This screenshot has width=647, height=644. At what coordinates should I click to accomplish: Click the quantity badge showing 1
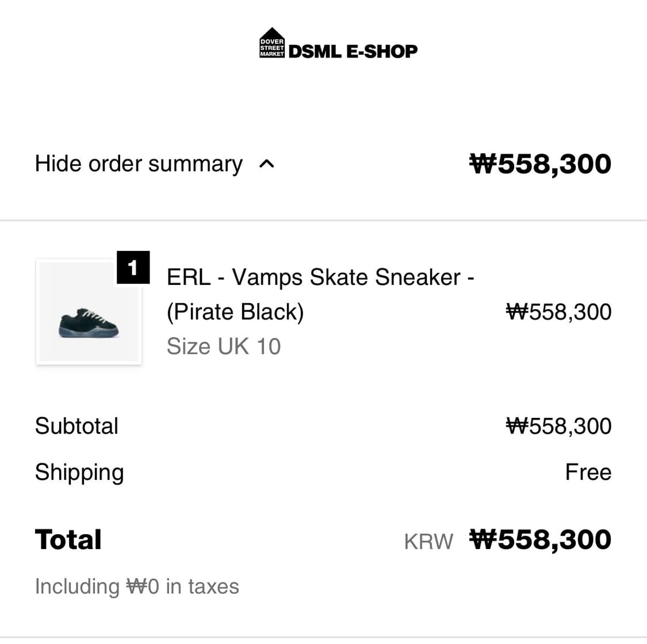point(133,266)
